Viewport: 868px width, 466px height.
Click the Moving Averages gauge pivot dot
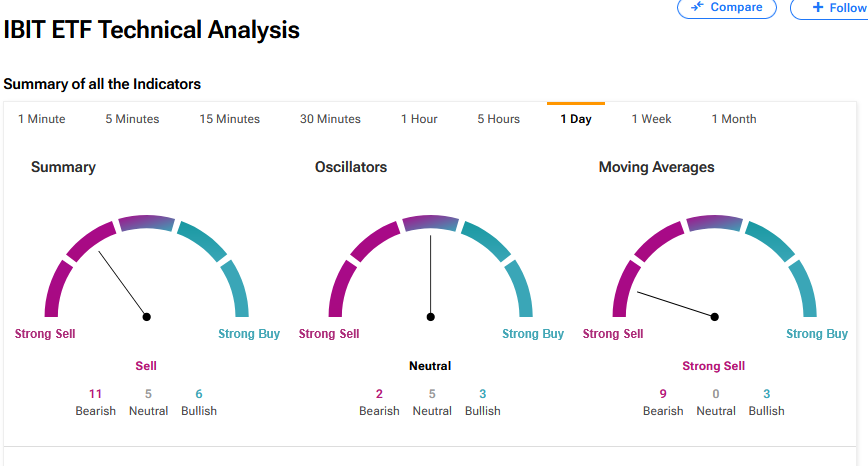pos(715,317)
